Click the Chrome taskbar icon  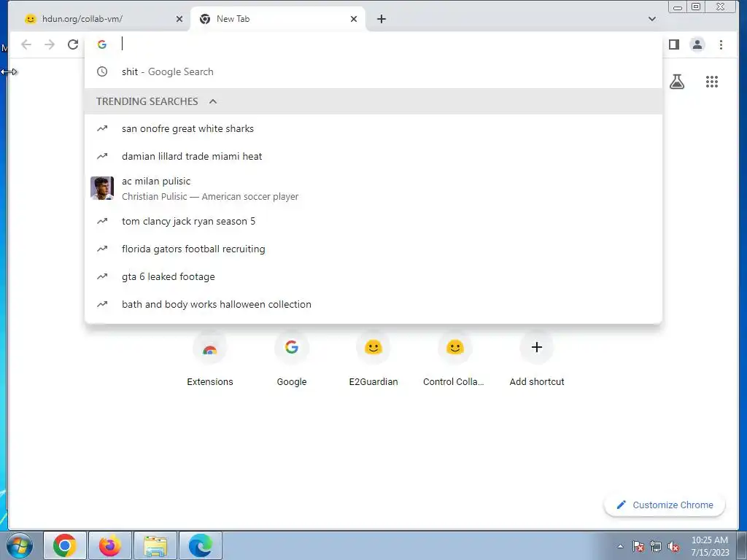[x=65, y=545]
